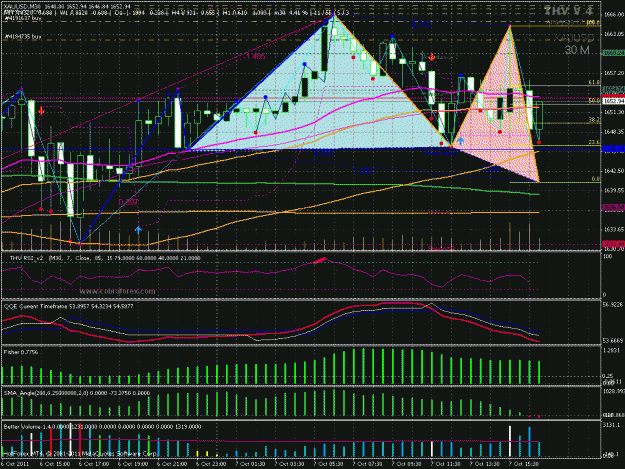Select the #4191637 buy order label
Image resolution: width=625 pixels, height=469 pixels.
click(23, 18)
